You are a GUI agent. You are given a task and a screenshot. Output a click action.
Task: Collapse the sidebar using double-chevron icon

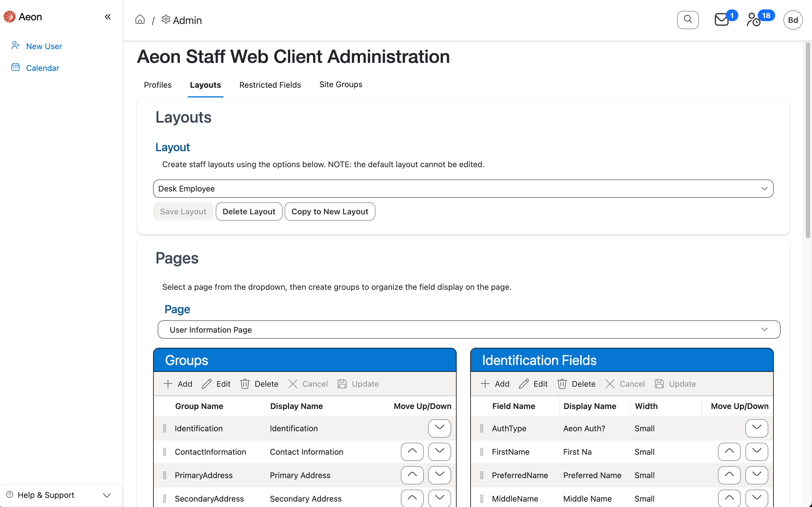pos(108,16)
